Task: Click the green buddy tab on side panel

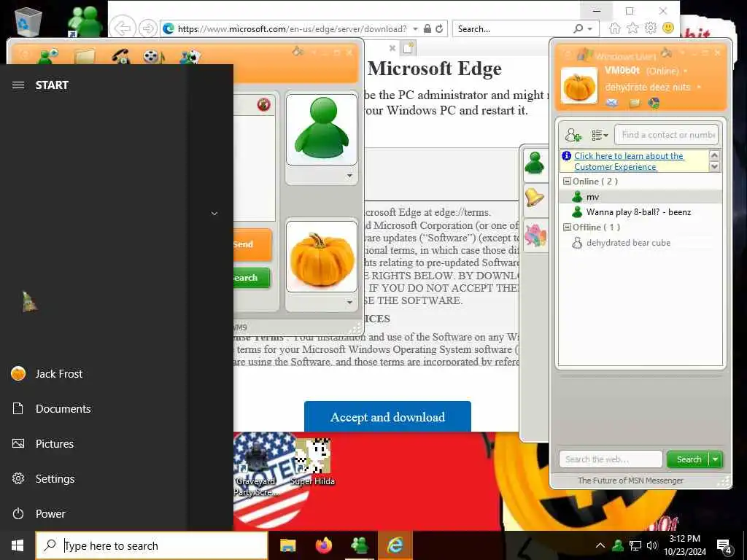Action: pos(535,163)
